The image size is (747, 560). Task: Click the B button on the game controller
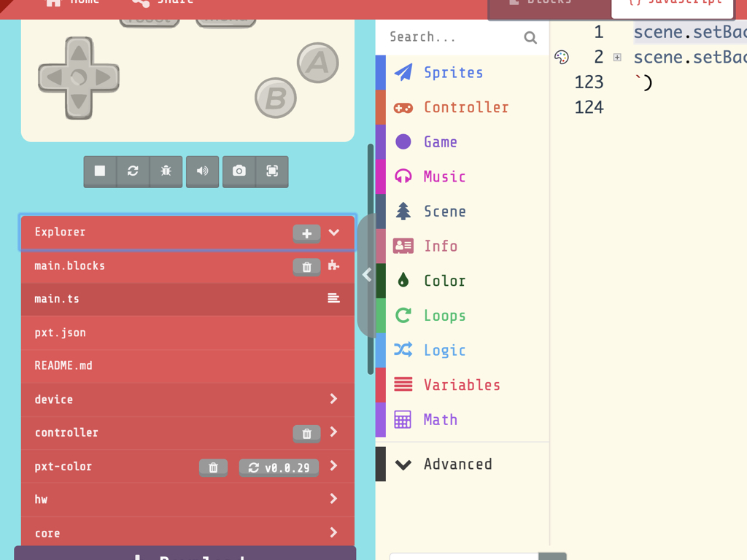coord(276,98)
